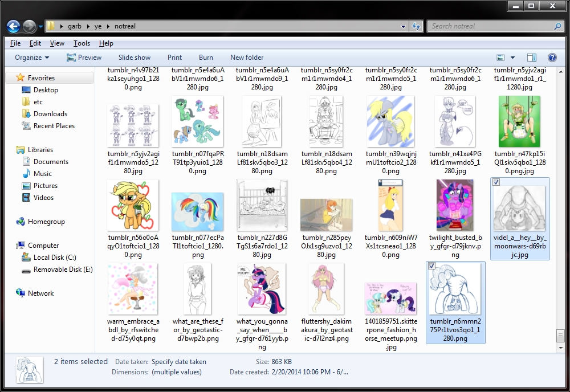Select the tumblr_n285peyOJx1sg9uzvo1 thumbnail

(x=327, y=214)
